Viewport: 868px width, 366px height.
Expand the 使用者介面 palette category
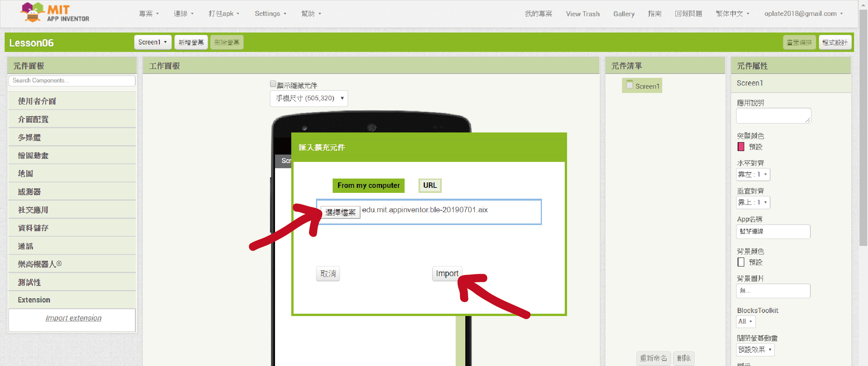[72, 101]
